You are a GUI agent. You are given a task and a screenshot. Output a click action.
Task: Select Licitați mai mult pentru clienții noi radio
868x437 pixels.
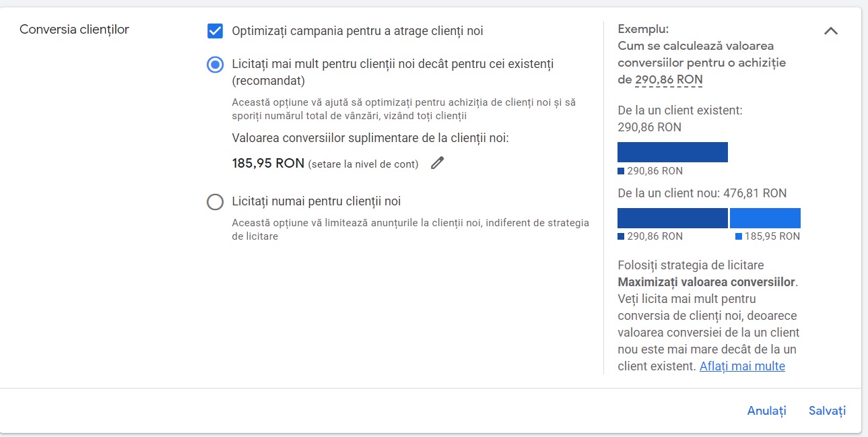(215, 65)
